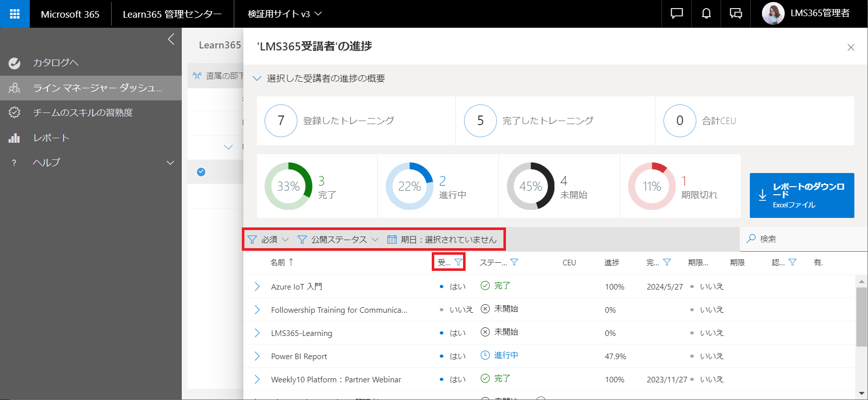Click the レポート bar chart icon

(x=14, y=138)
